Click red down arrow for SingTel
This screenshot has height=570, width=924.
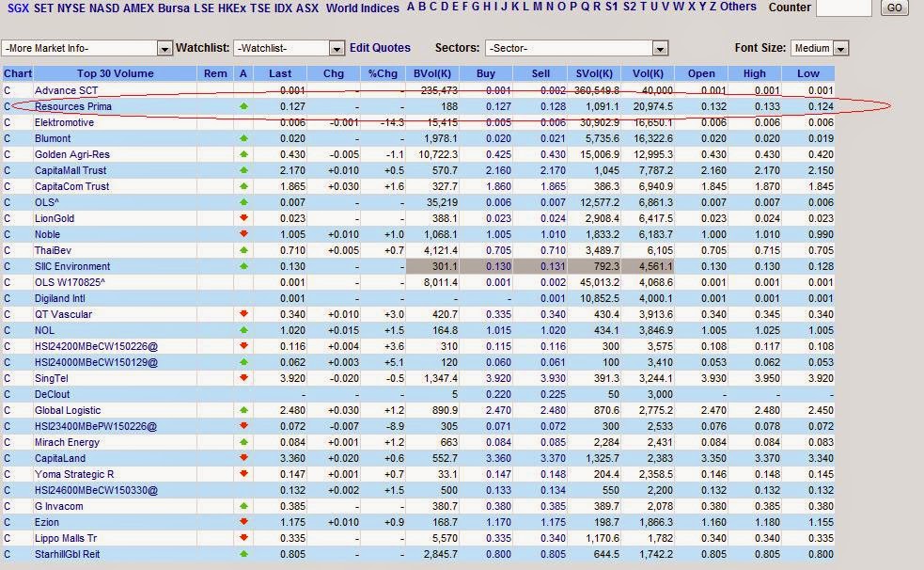click(243, 378)
